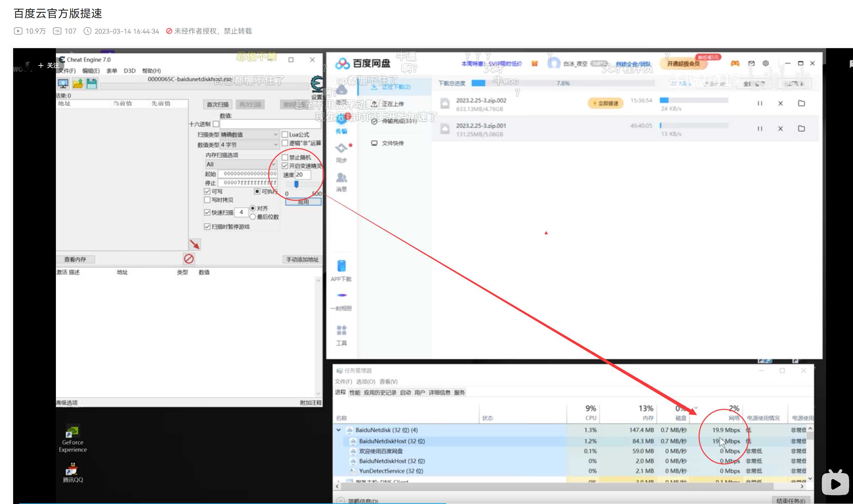Click the Cheat Engine open process icon
853x504 pixels.
pyautogui.click(x=63, y=83)
